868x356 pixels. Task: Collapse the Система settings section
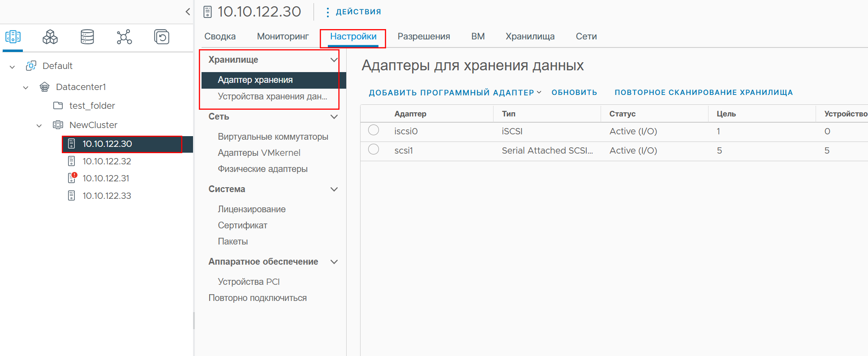click(x=334, y=189)
